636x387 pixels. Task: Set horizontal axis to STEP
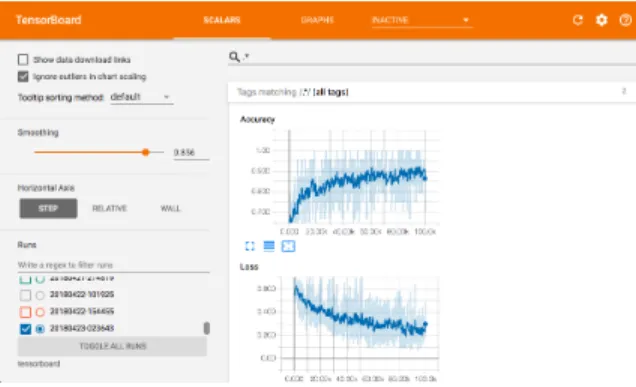(48, 209)
